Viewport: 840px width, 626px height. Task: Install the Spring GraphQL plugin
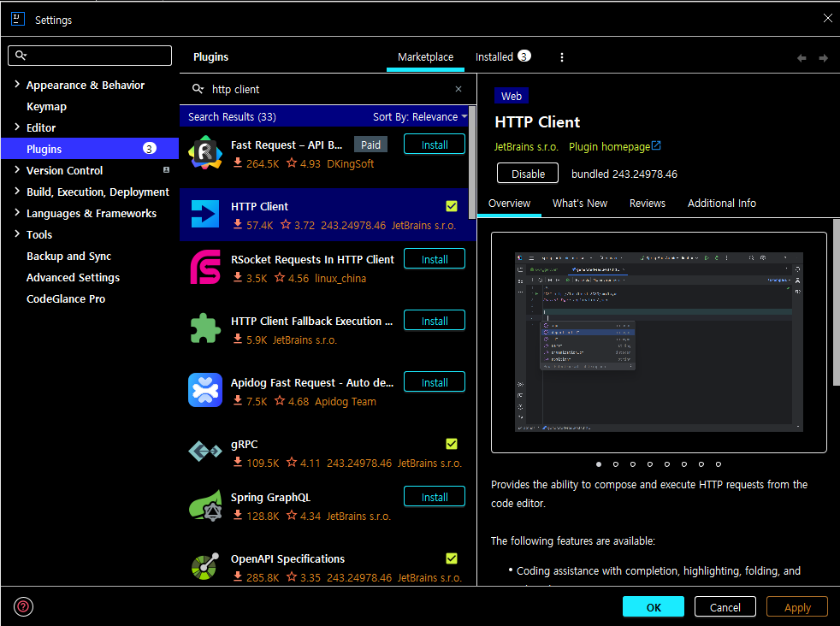(435, 497)
